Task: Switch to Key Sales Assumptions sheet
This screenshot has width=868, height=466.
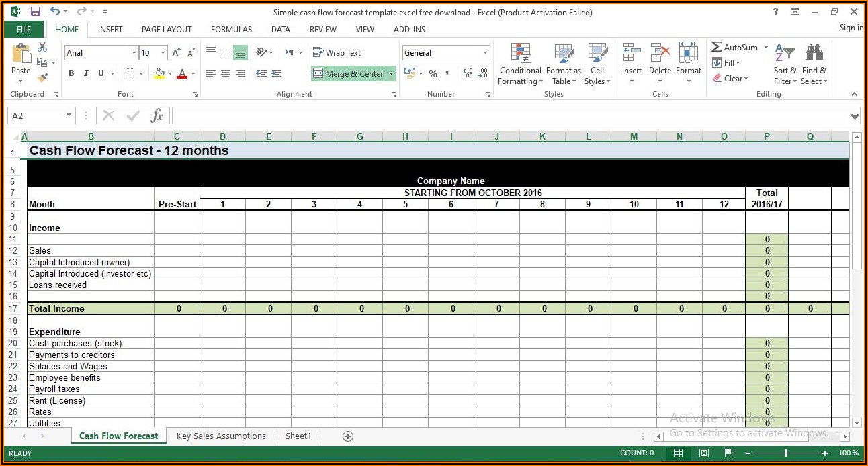Action: tap(221, 436)
